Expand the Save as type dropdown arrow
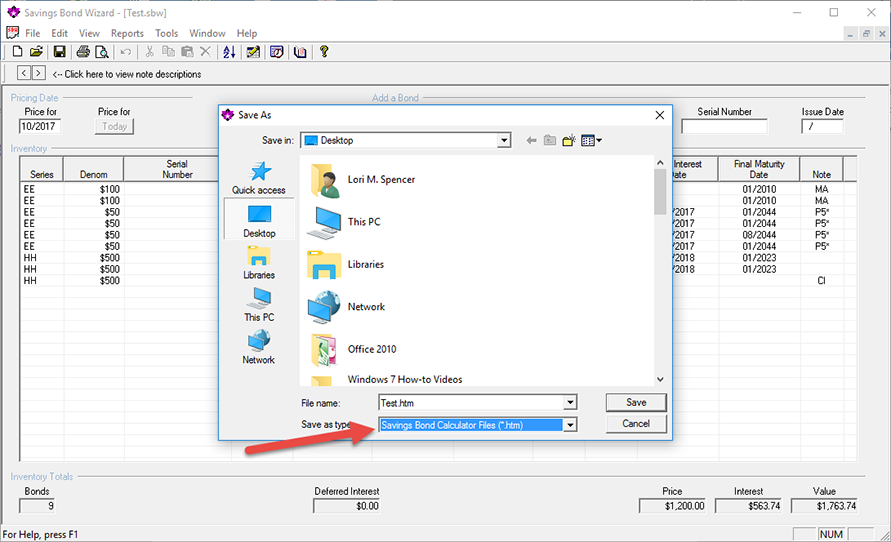Screen dimensions: 891x542 point(570,425)
